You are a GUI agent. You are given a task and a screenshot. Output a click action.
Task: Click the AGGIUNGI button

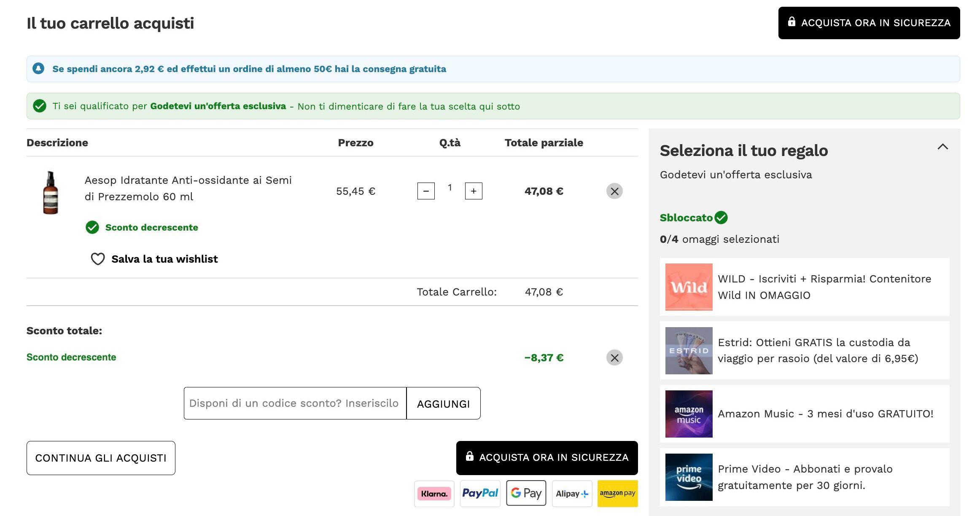pyautogui.click(x=443, y=403)
